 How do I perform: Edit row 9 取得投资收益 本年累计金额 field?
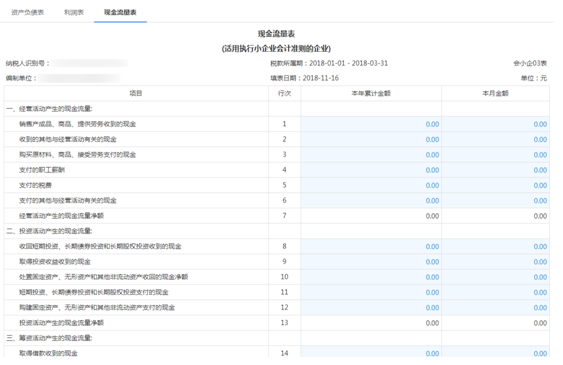coord(371,262)
